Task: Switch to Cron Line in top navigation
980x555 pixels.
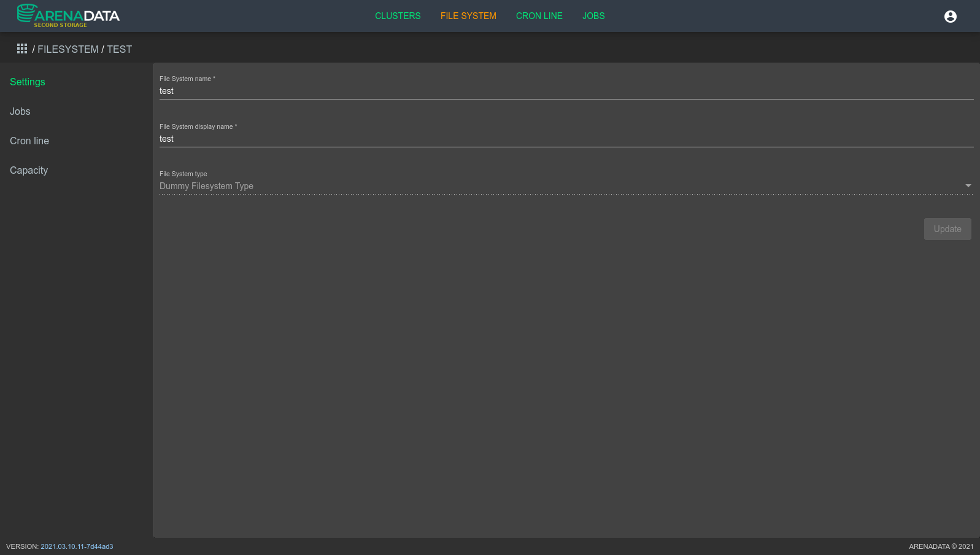Action: click(x=539, y=16)
